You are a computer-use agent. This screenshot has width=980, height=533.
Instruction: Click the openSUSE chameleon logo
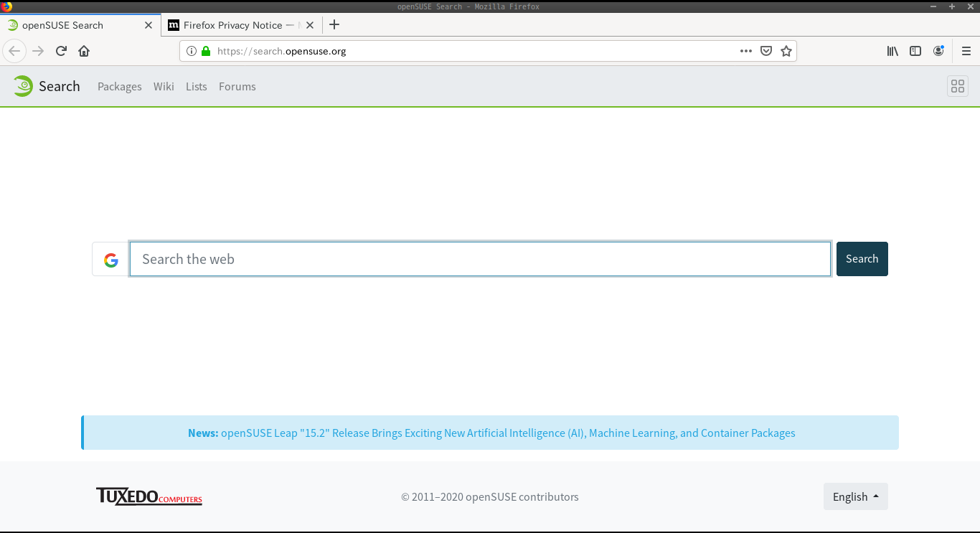click(x=23, y=86)
